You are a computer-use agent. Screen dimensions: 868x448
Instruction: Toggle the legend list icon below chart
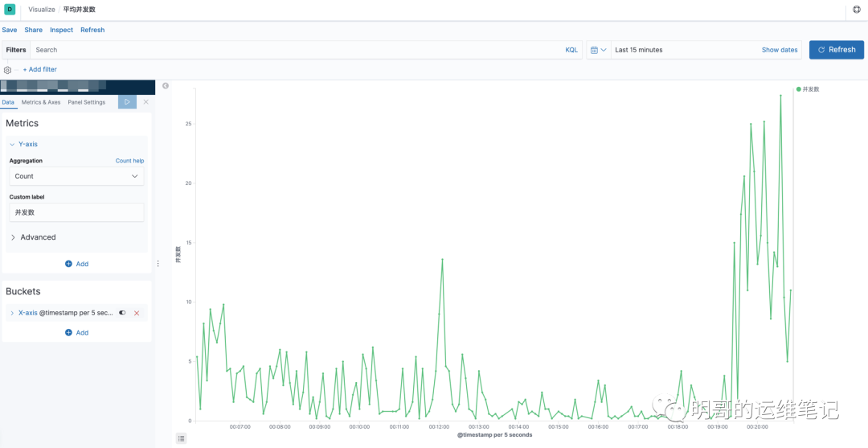(x=182, y=438)
